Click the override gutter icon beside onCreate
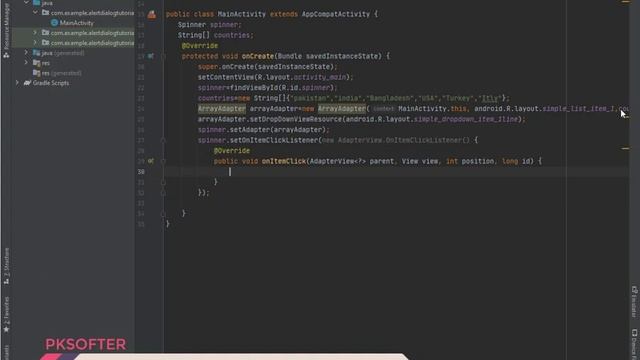Screen dimensions: 640x360 coord(151,56)
